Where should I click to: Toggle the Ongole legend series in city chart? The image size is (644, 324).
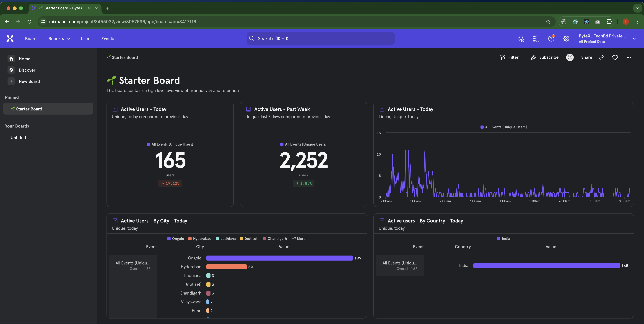point(176,238)
